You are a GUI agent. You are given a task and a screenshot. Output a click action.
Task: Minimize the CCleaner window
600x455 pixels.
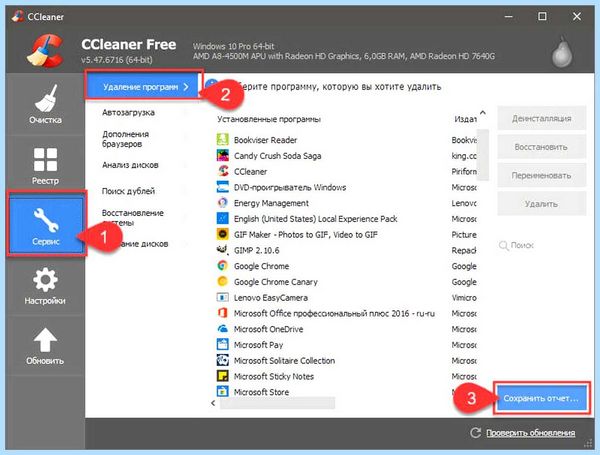pyautogui.click(x=509, y=16)
